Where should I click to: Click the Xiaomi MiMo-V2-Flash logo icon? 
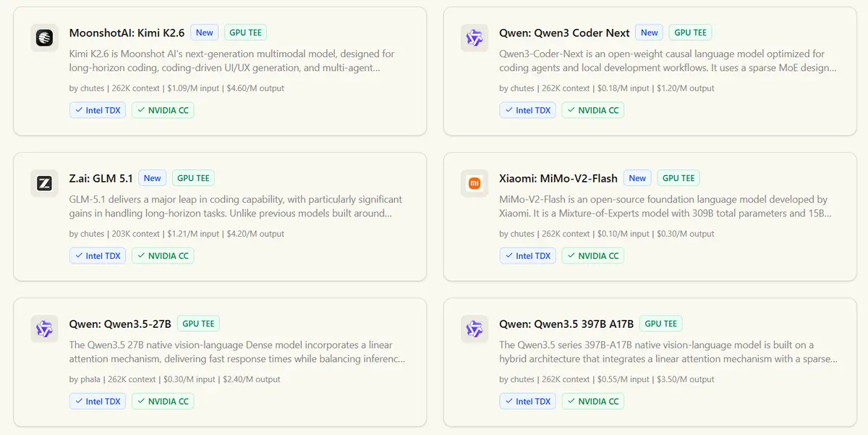point(475,183)
